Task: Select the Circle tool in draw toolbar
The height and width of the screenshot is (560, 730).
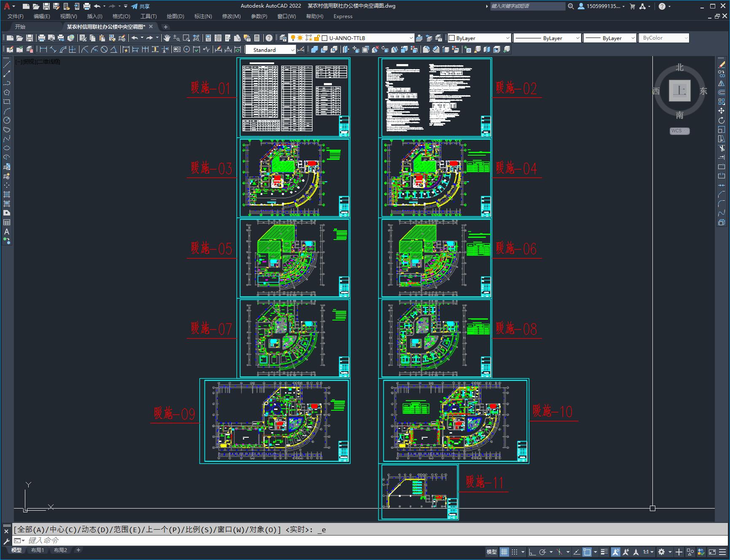Action: 7,120
